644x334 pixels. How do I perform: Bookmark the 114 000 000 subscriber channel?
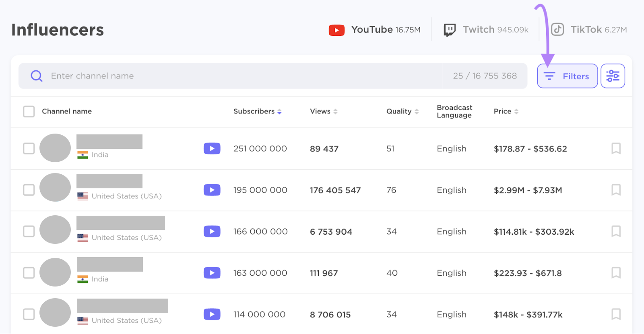coord(616,314)
